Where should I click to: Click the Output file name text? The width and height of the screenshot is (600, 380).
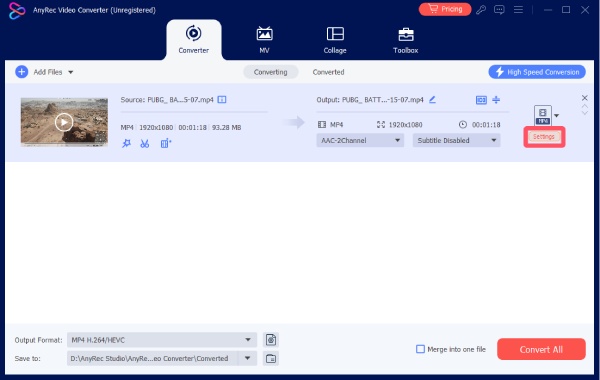pos(370,100)
